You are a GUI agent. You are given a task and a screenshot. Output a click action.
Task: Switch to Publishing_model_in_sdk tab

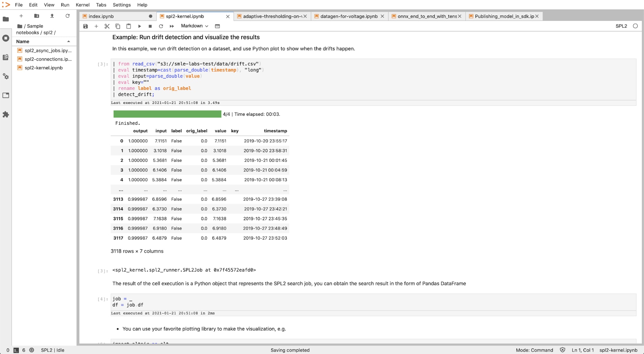point(505,16)
